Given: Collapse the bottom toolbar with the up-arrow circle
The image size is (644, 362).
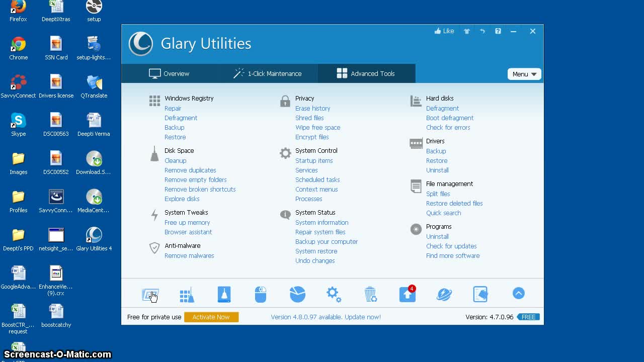Looking at the screenshot, I should tap(519, 294).
